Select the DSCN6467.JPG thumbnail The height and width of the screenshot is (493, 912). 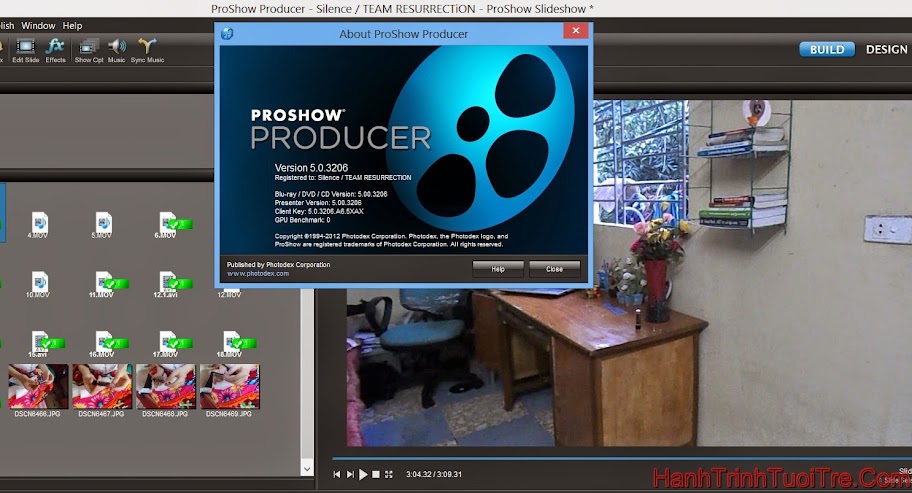[x=102, y=387]
